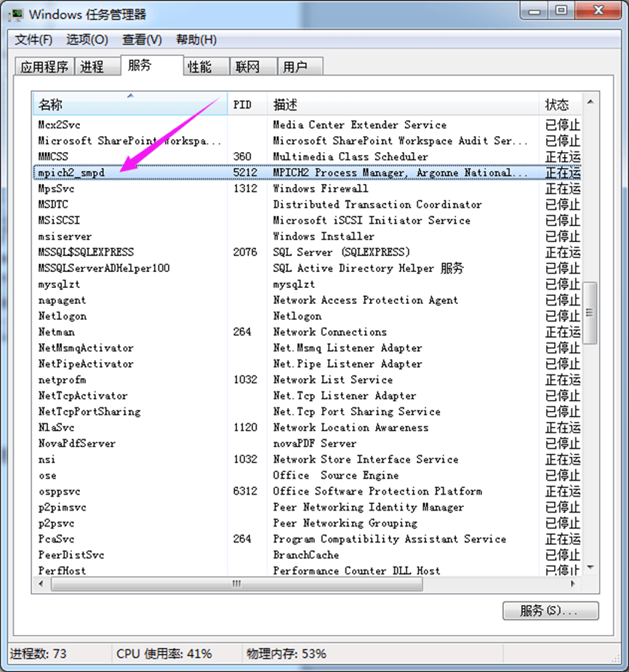Select the netprofm service row
629x672 pixels.
[307, 380]
